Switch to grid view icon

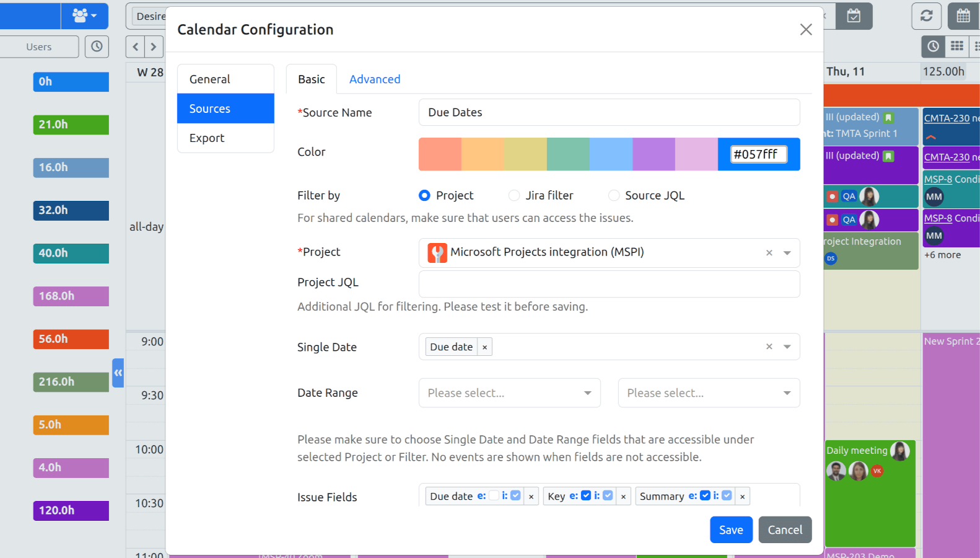[956, 46]
